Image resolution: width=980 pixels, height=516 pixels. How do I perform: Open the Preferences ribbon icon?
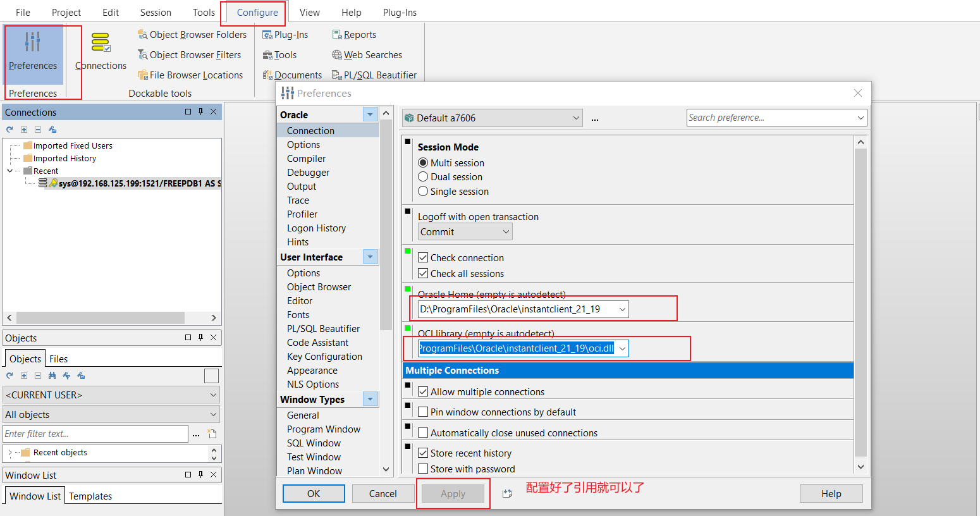[x=33, y=51]
